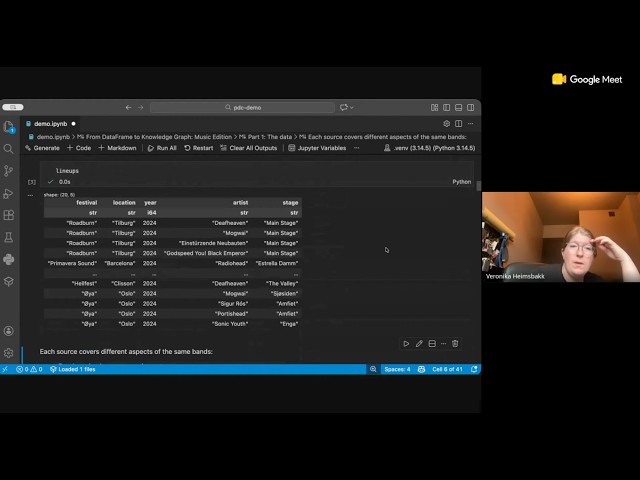640x480 pixels.
Task: Open the Extensions view
Action: (x=9, y=215)
